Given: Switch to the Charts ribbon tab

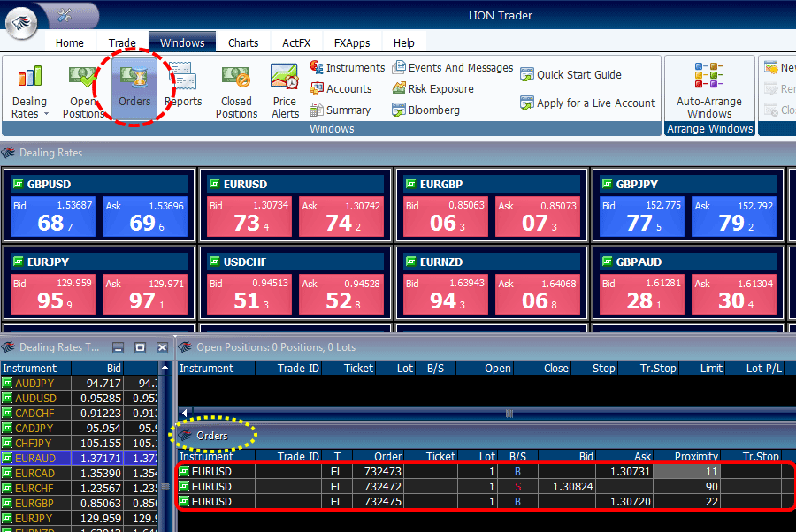Looking at the screenshot, I should [x=243, y=43].
